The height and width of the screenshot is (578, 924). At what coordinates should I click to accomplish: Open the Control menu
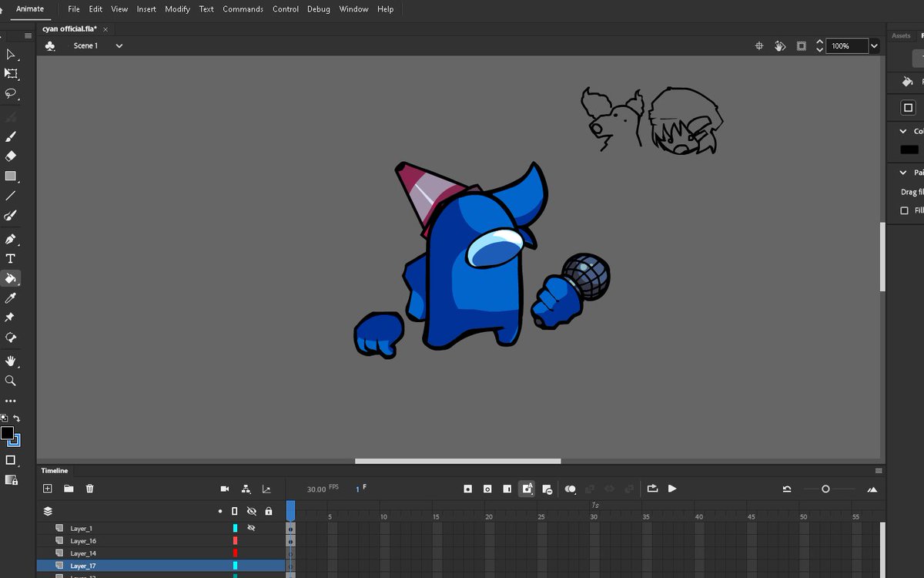(x=286, y=9)
